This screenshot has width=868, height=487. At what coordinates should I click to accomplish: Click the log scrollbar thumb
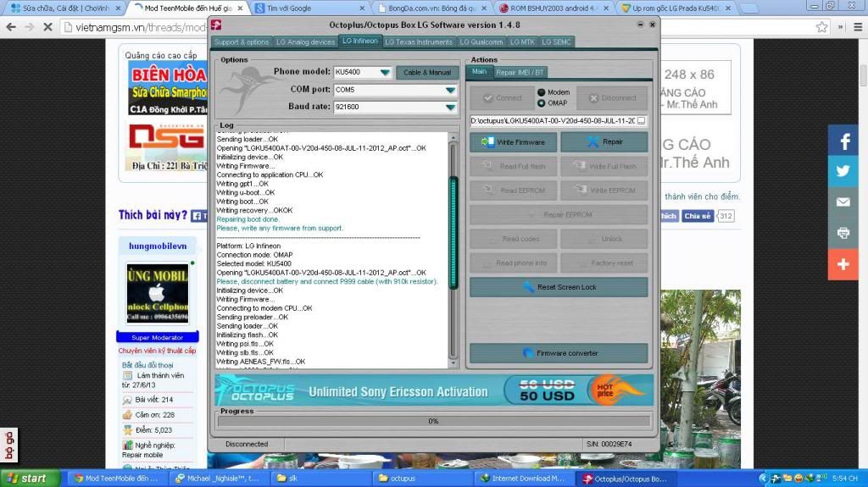pos(453,232)
